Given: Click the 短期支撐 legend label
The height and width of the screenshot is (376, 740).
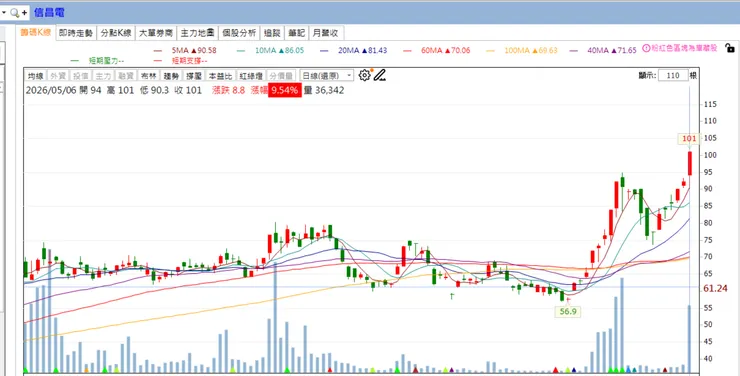Looking at the screenshot, I should point(189,61).
